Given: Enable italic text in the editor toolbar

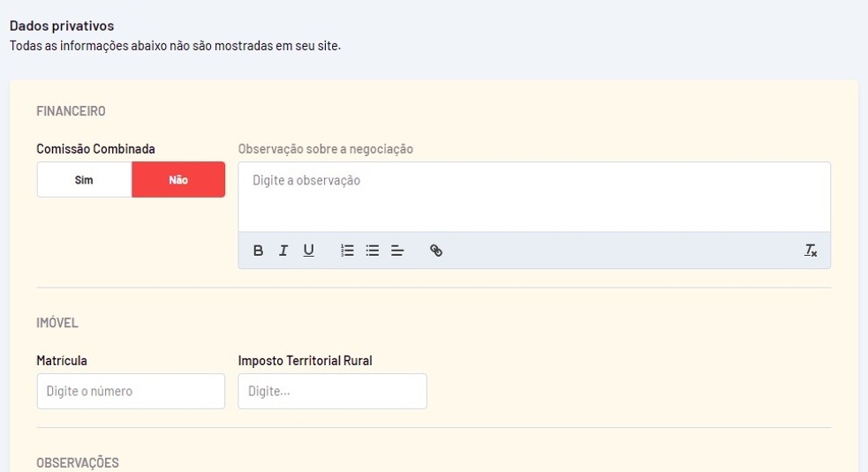Looking at the screenshot, I should (x=283, y=251).
